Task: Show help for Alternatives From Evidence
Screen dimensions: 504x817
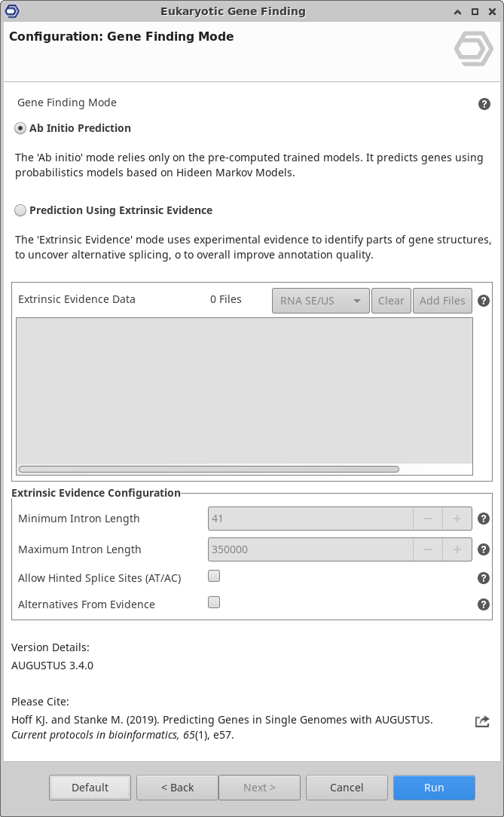Action: (484, 604)
